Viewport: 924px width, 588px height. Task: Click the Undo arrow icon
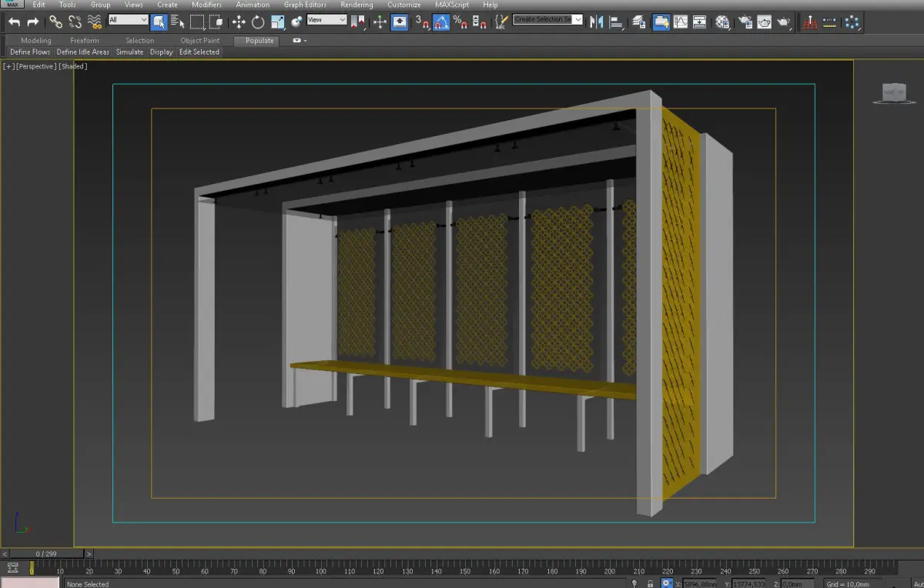[x=14, y=22]
